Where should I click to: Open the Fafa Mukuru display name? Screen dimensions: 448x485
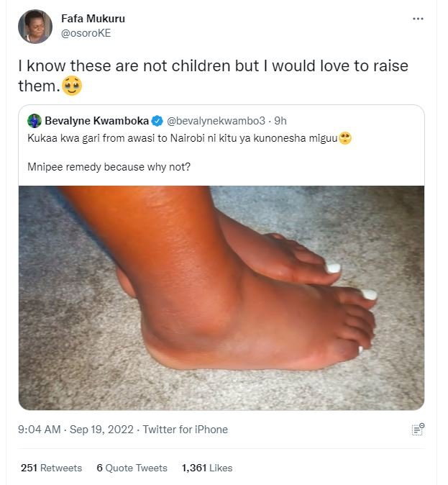click(x=93, y=19)
